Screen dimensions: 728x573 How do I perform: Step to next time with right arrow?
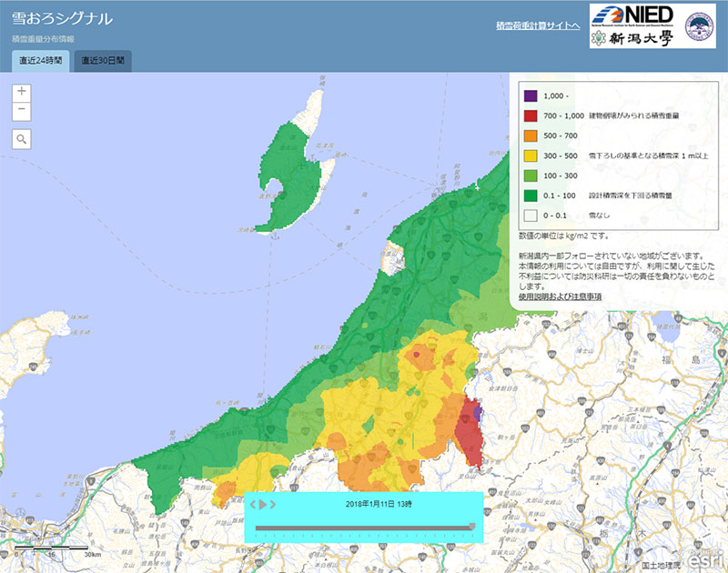tap(271, 504)
